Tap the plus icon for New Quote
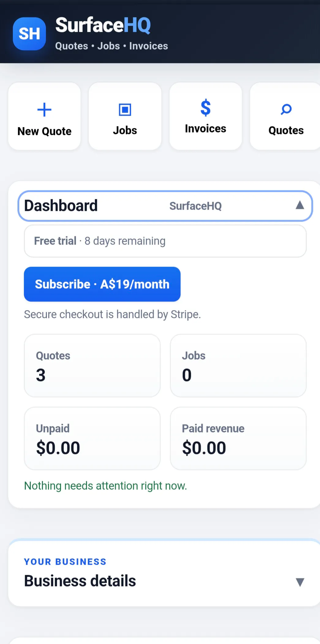Image resolution: width=320 pixels, height=644 pixels. tap(44, 110)
